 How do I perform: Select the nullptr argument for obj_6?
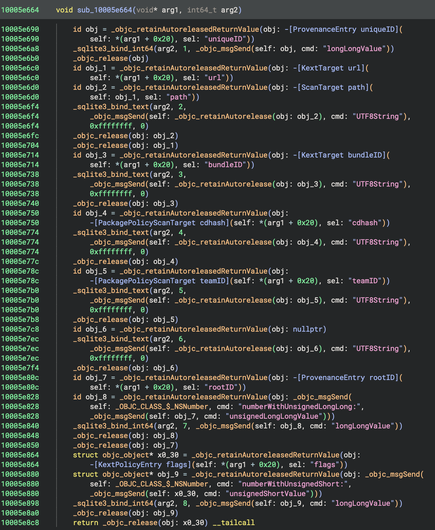click(x=308, y=329)
